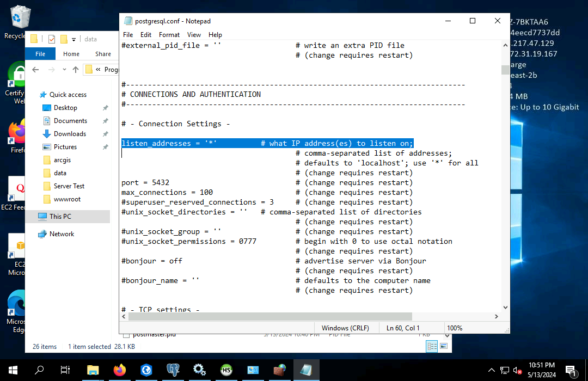Click the taskbar Search magnifier
Viewport: 588px width, 381px height.
(39, 370)
